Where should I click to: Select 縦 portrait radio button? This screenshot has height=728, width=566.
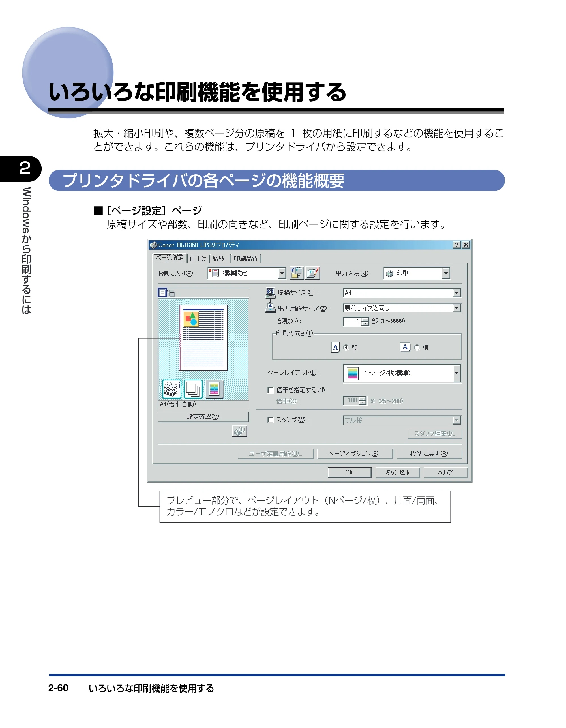346,348
